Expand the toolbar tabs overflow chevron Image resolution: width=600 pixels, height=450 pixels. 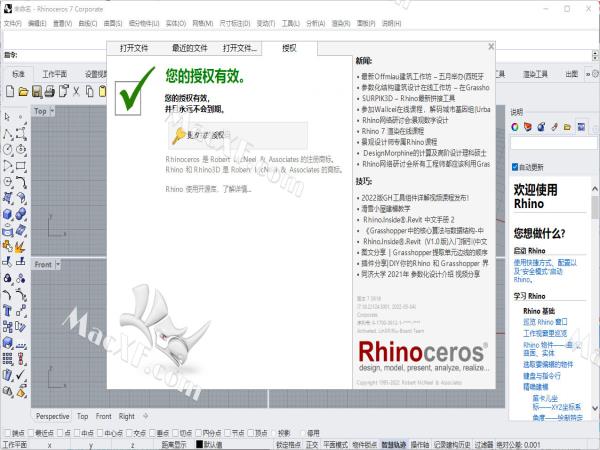point(588,74)
